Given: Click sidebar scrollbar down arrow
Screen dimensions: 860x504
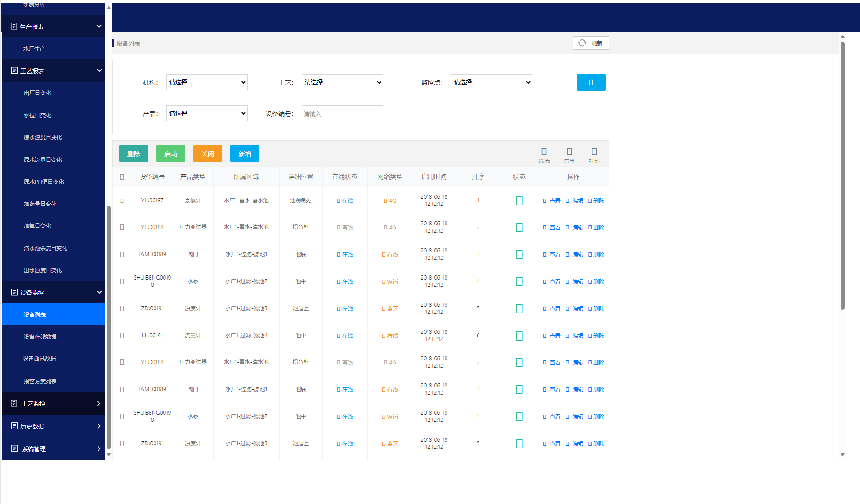Looking at the screenshot, I should (x=108, y=455).
